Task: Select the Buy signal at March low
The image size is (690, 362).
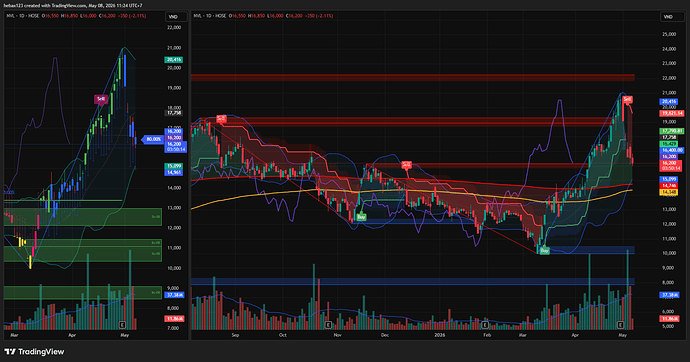Action: tap(544, 250)
